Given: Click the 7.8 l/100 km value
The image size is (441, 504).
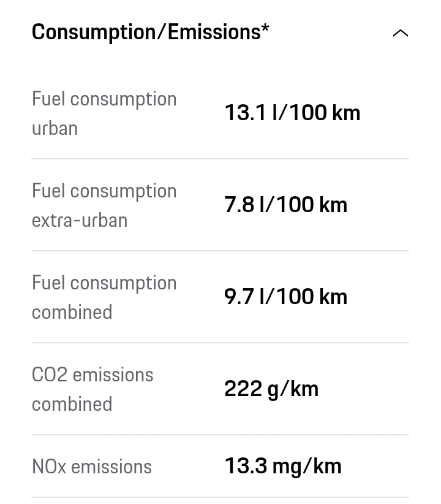Looking at the screenshot, I should point(285,205).
